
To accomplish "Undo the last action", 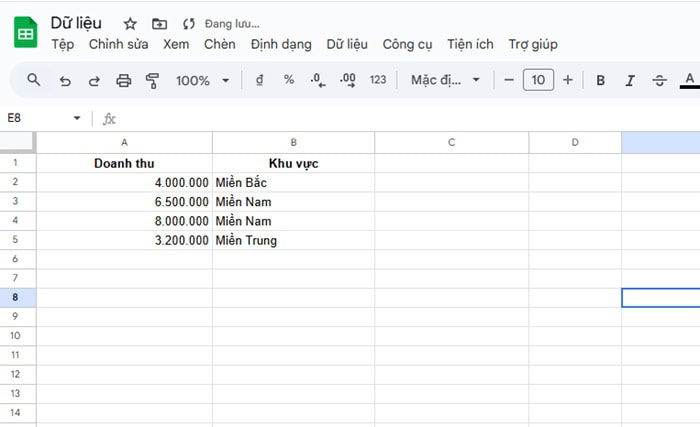I will click(x=65, y=80).
